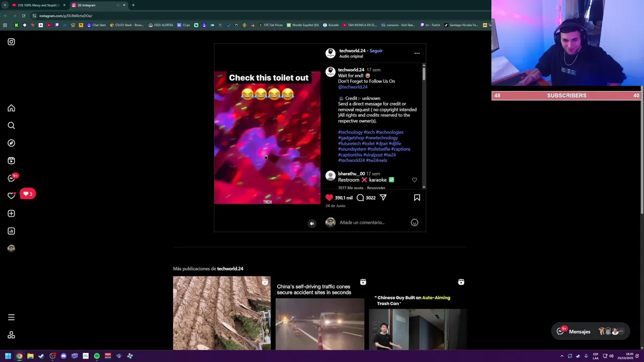Screen dimensions: 644x362
Task: Save the post with bookmark icon
Action: point(417,198)
